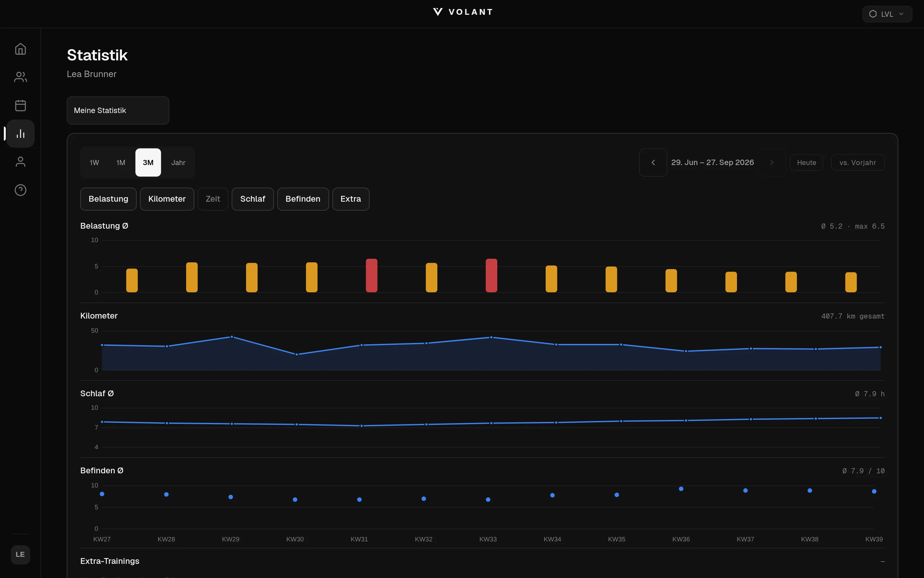924x578 pixels.
Task: Click the Extra-Trainings heading
Action: point(110,561)
